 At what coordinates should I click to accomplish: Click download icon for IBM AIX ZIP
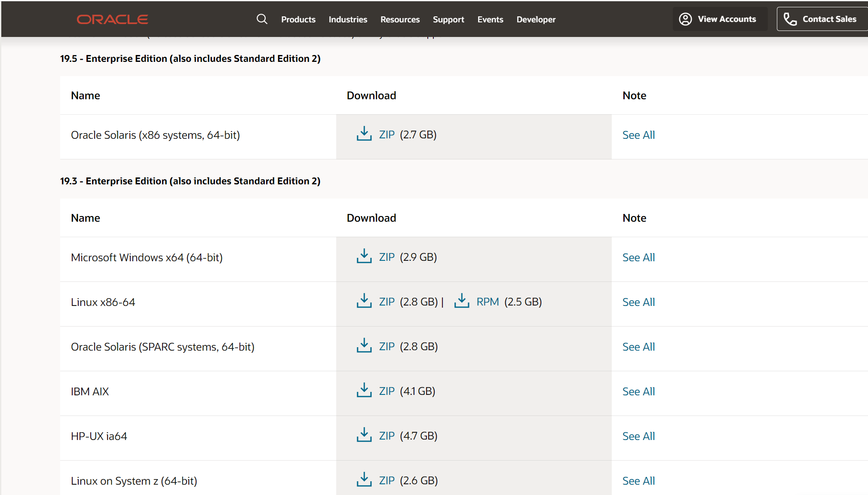pyautogui.click(x=364, y=391)
